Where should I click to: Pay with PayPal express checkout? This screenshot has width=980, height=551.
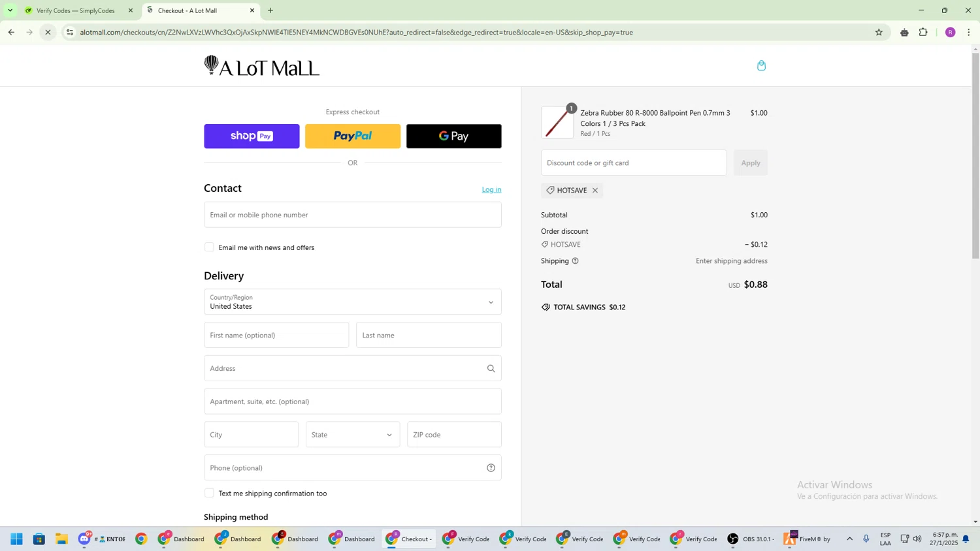[x=353, y=136]
